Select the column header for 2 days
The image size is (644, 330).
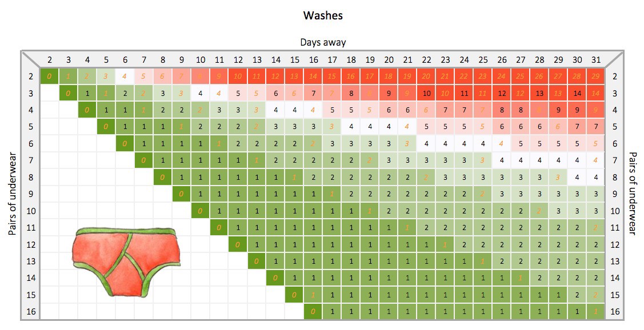pyautogui.click(x=50, y=60)
